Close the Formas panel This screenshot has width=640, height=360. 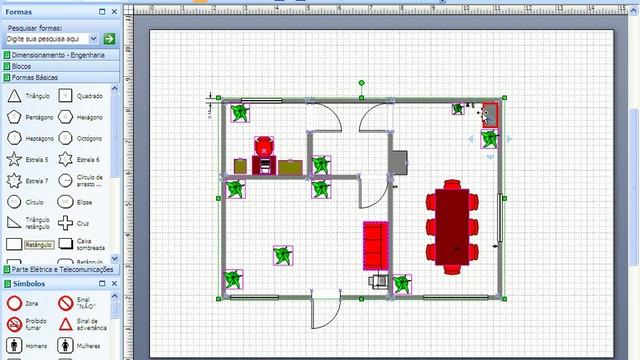point(114,12)
